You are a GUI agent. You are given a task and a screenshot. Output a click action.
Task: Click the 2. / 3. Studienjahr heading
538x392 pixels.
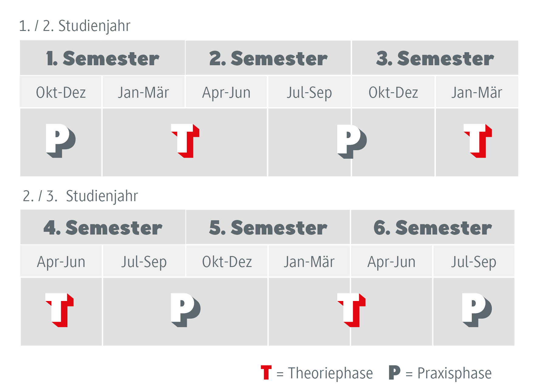80,196
